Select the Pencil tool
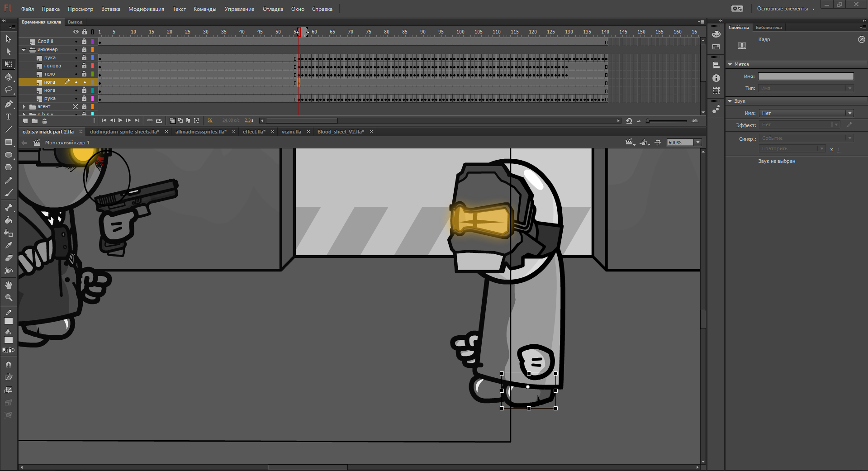Image resolution: width=868 pixels, height=471 pixels. (9, 180)
